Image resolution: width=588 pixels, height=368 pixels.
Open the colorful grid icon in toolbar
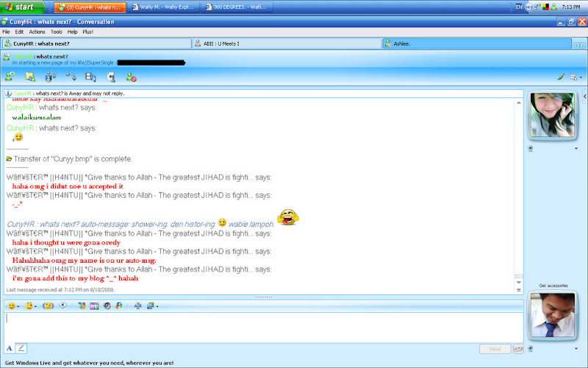pyautogui.click(x=94, y=306)
